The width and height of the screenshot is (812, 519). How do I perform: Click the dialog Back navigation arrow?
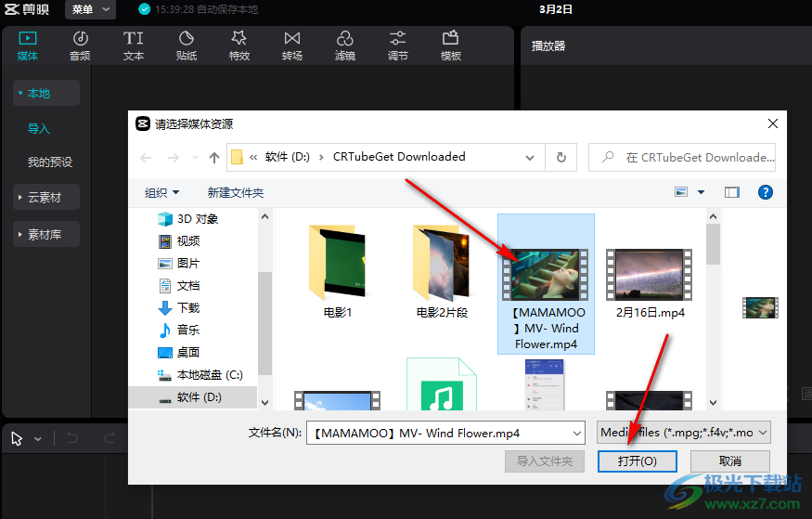tap(146, 158)
